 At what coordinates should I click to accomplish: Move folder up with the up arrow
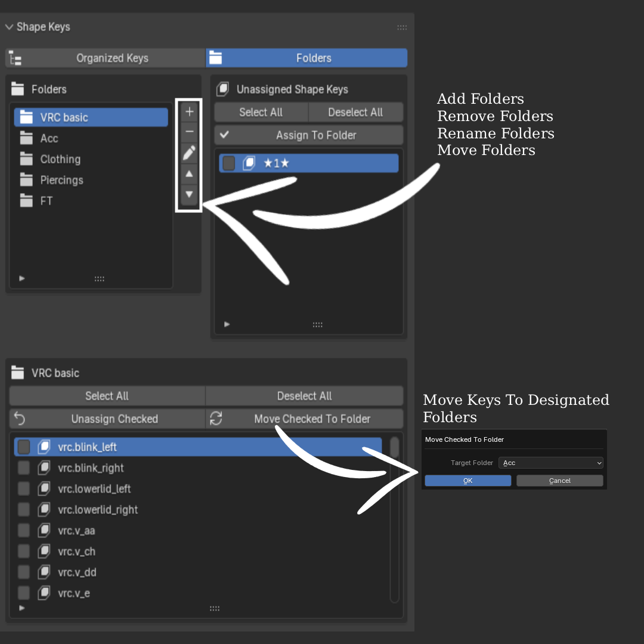point(190,174)
